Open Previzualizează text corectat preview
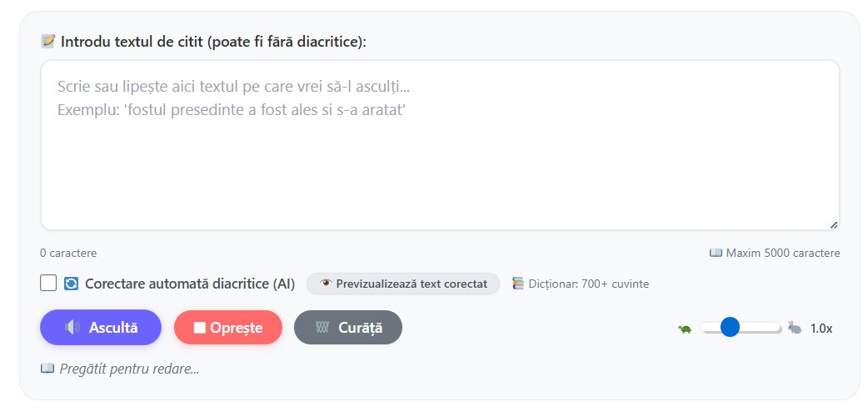 tap(403, 284)
